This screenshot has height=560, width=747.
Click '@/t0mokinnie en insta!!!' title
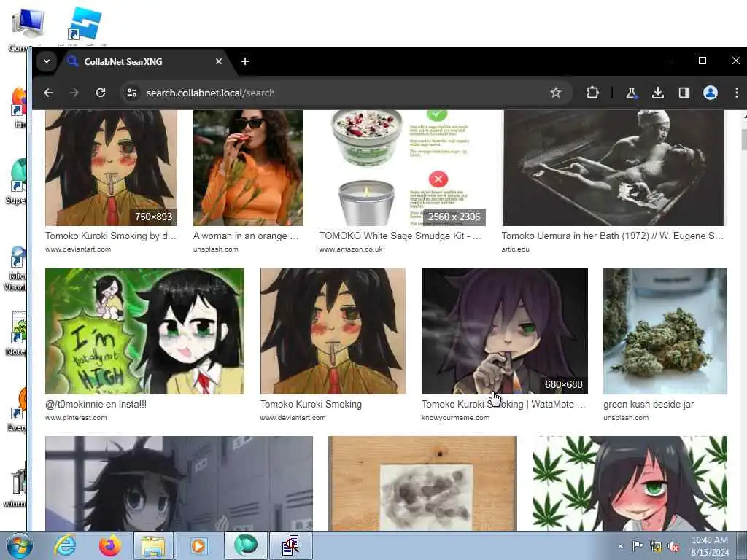[x=96, y=404]
